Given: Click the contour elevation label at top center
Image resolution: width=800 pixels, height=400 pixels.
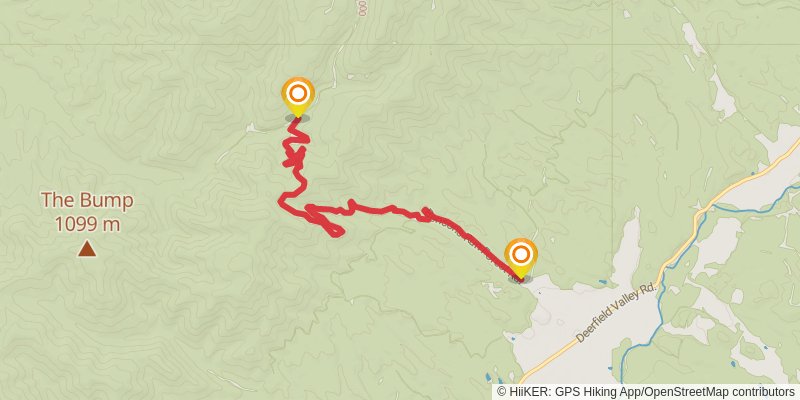Looking at the screenshot, I should (x=363, y=8).
